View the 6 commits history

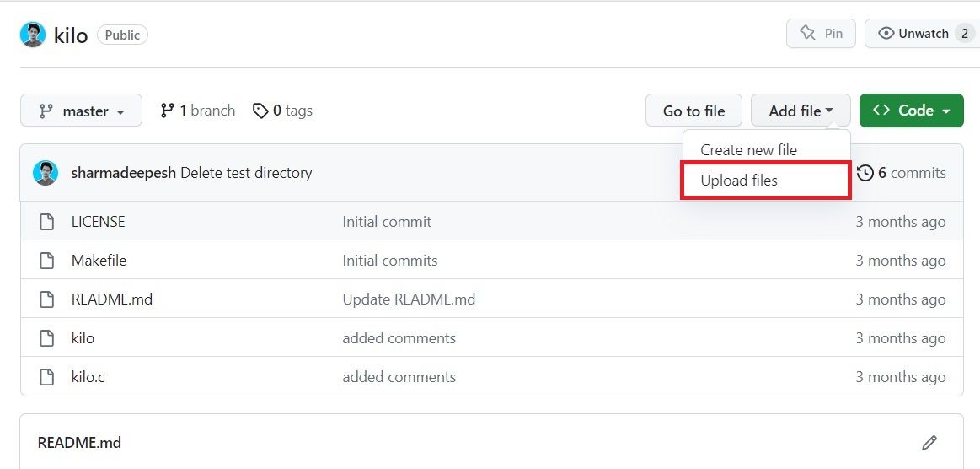pyautogui.click(x=901, y=173)
